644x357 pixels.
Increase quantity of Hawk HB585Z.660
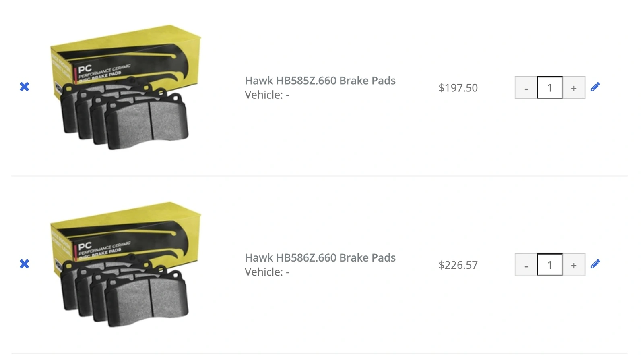(x=573, y=87)
